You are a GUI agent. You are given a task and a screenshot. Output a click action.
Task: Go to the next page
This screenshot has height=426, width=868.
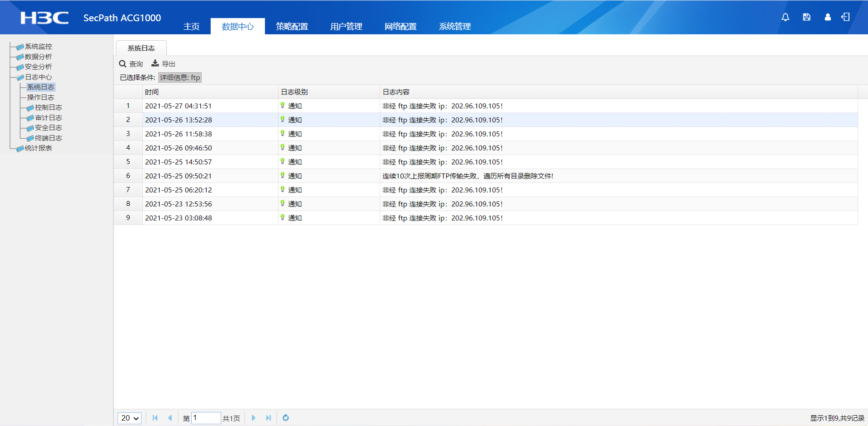click(x=254, y=418)
